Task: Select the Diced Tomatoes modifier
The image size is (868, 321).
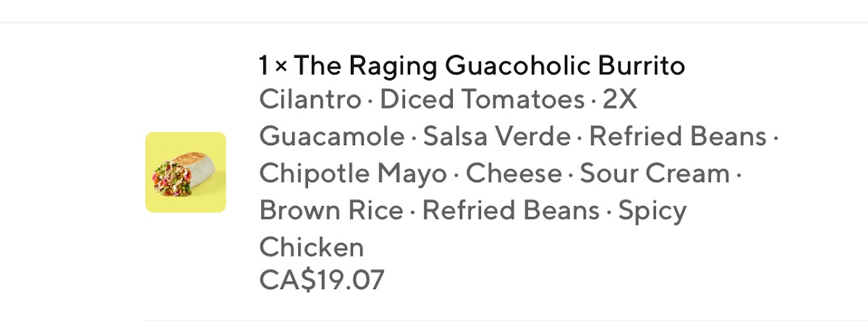Action: (482, 99)
